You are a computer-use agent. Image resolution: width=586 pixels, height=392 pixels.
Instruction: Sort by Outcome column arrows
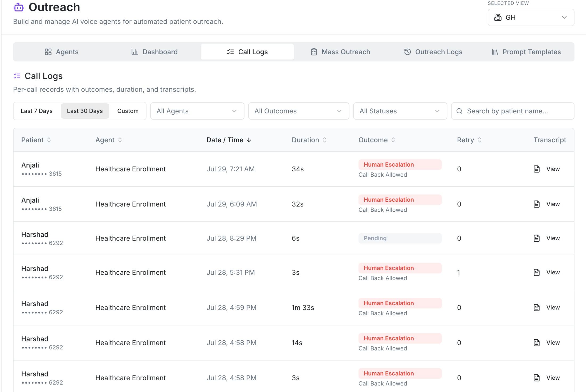click(x=393, y=140)
